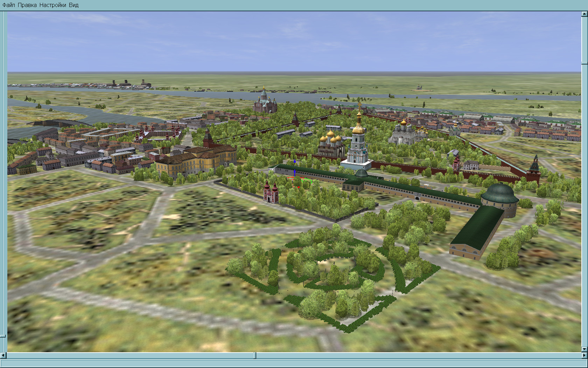588x368 pixels.
Task: Click the vertical scrollbar up arrow
Action: point(584,14)
